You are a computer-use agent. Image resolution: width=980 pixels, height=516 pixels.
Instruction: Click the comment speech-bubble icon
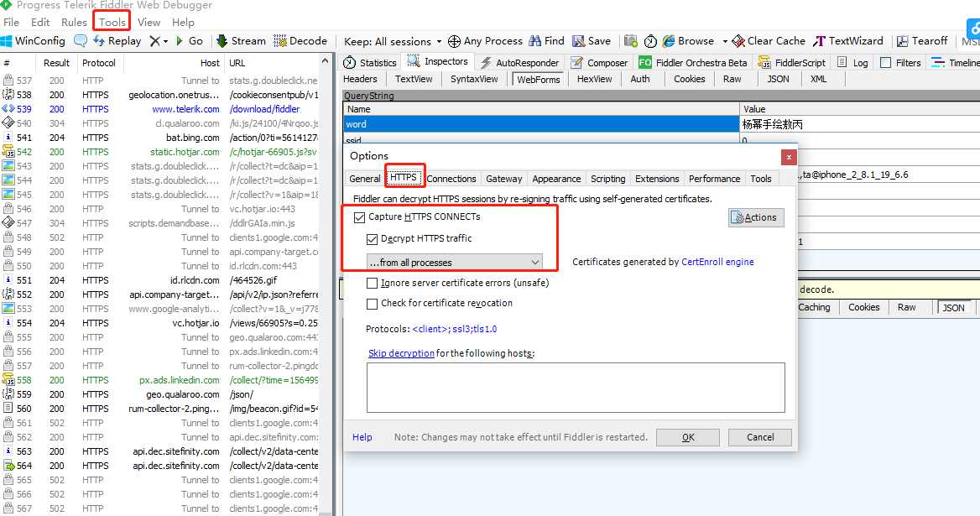coord(80,41)
